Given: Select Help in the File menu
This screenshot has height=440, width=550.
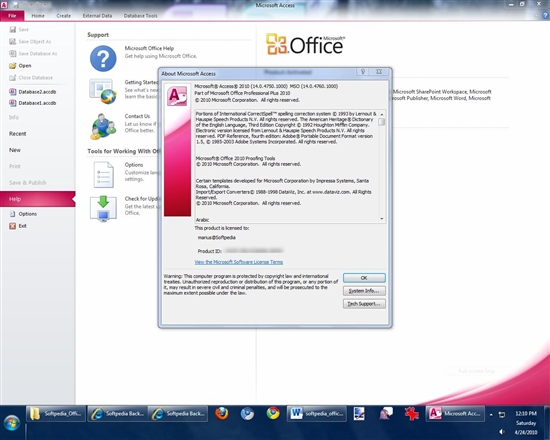Looking at the screenshot, I should click(38, 199).
